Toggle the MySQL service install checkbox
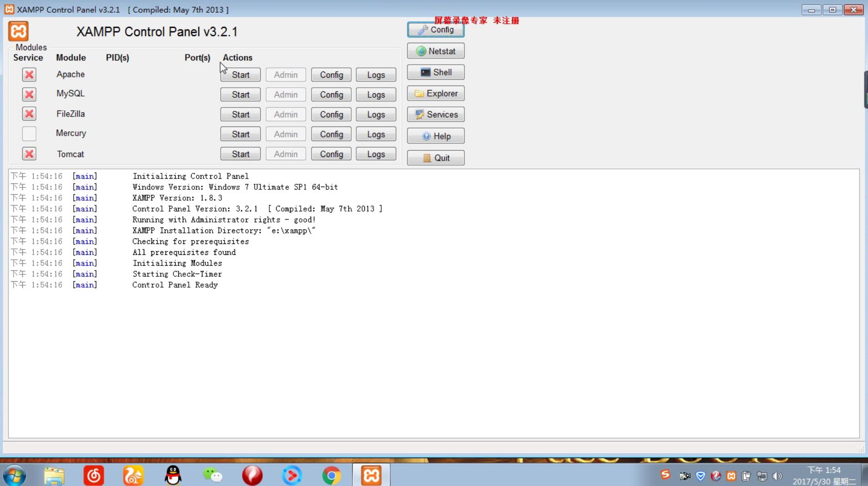The image size is (868, 486). (x=29, y=94)
